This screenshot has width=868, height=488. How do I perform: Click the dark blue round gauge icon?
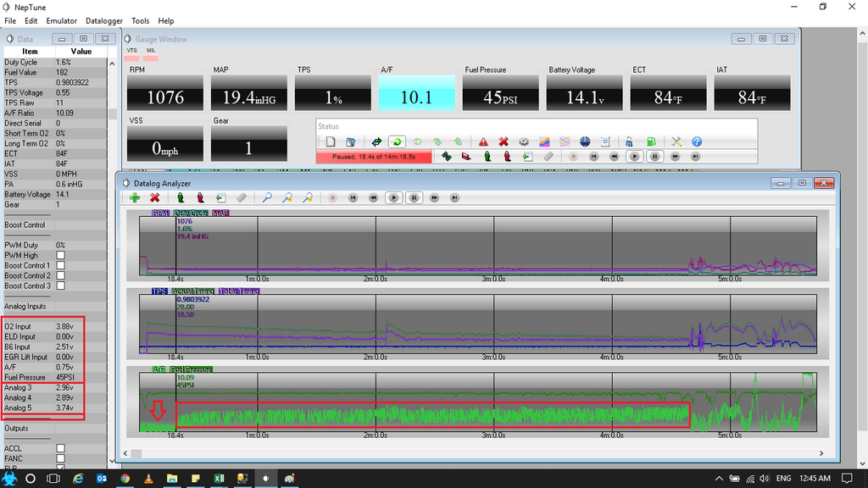pyautogui.click(x=585, y=141)
